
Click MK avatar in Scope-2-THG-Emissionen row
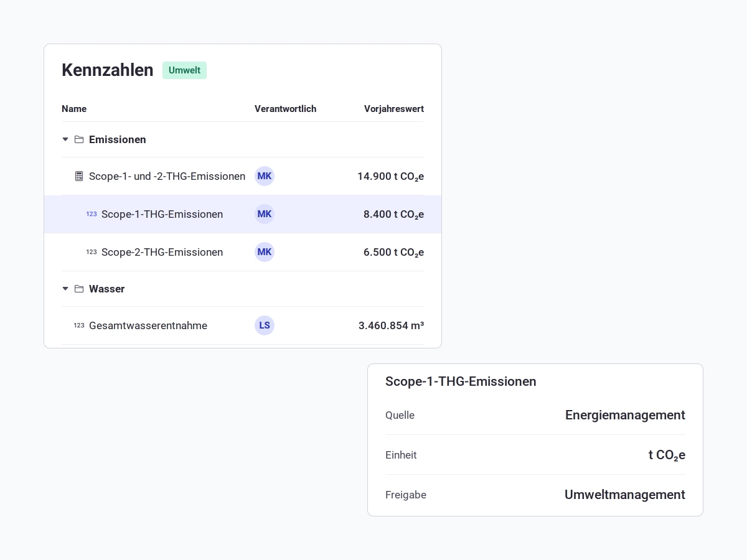point(265,252)
